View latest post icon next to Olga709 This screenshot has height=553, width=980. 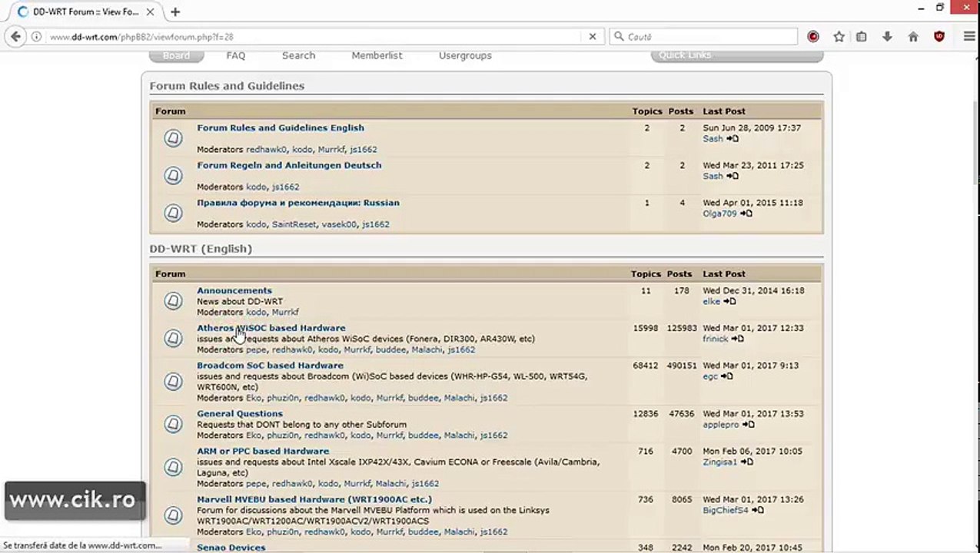tap(746, 214)
